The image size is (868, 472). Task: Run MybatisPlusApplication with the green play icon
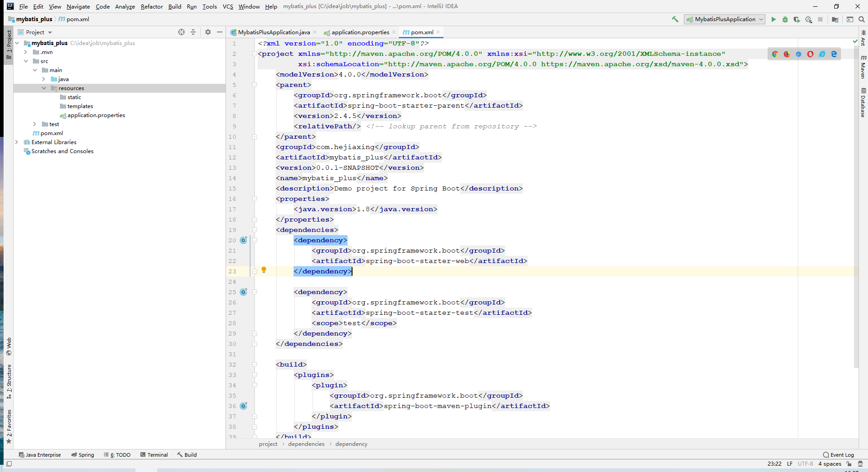coord(773,19)
